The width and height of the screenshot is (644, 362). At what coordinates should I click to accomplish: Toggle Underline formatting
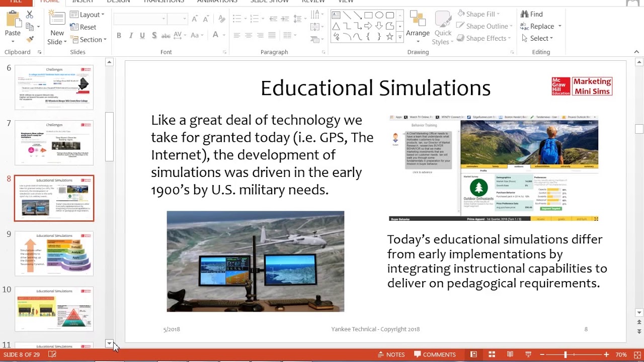142,35
